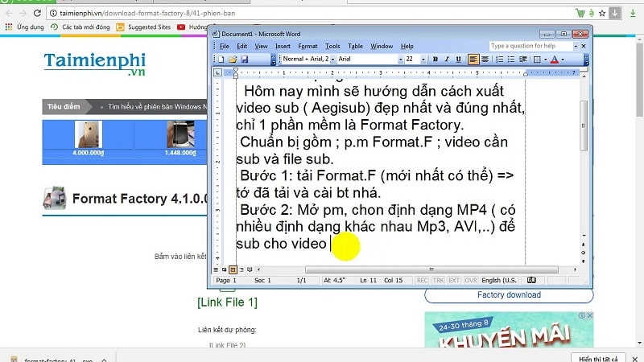Click the 'Hiển thị tất cả' downloads button
This screenshot has width=644, height=362.
pos(598,358)
